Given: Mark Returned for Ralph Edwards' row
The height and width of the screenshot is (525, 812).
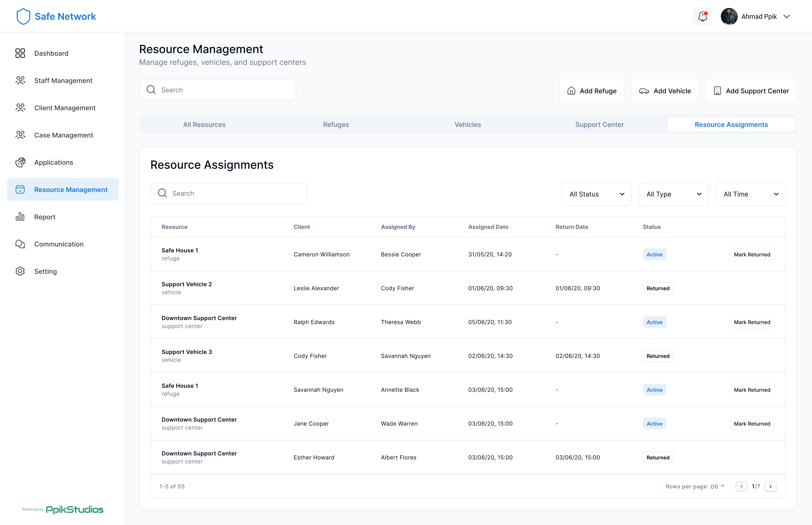Looking at the screenshot, I should point(752,322).
